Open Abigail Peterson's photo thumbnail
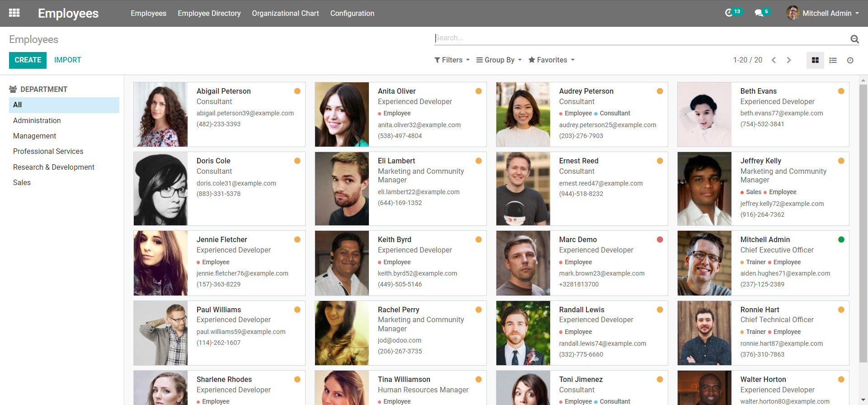 [x=160, y=114]
